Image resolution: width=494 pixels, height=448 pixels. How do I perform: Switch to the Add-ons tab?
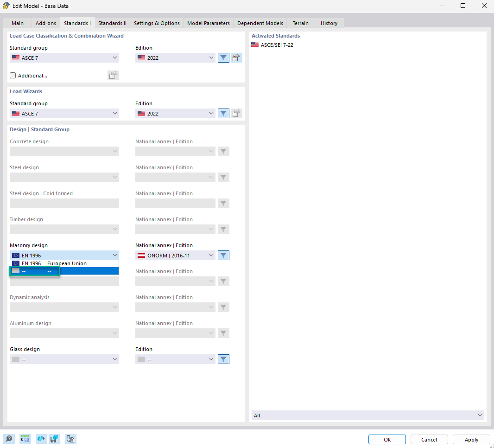pos(46,23)
